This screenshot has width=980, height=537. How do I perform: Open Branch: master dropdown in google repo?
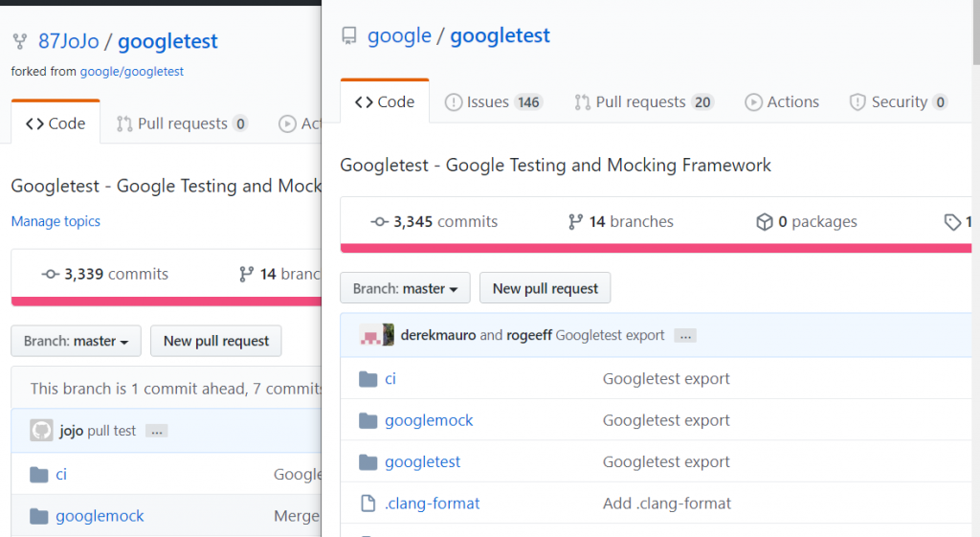point(405,288)
